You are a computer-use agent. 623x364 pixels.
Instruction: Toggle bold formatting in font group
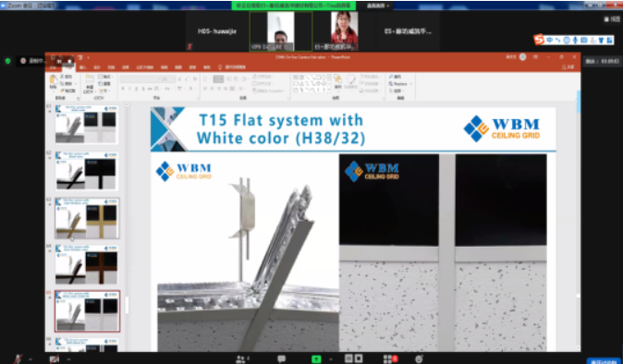[123, 89]
